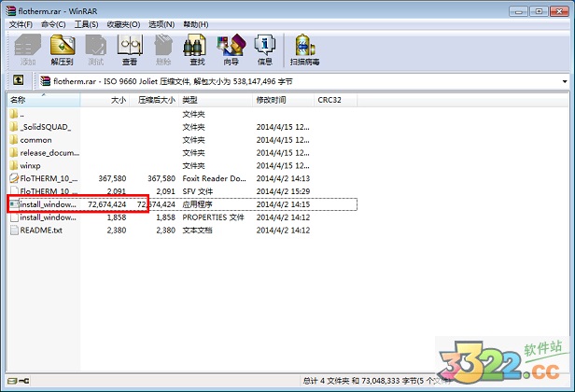Sort by 修改时间 column header
Screen dimensions: 575x392
(283, 100)
